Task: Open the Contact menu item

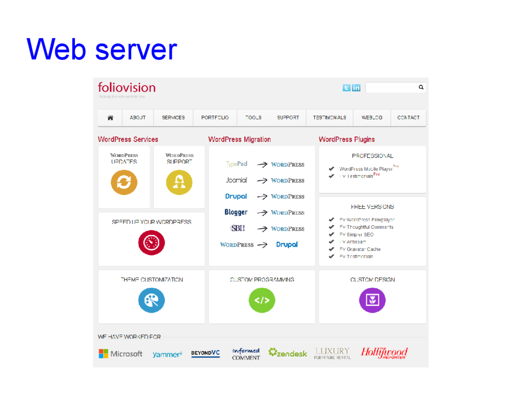Action: pyautogui.click(x=408, y=118)
